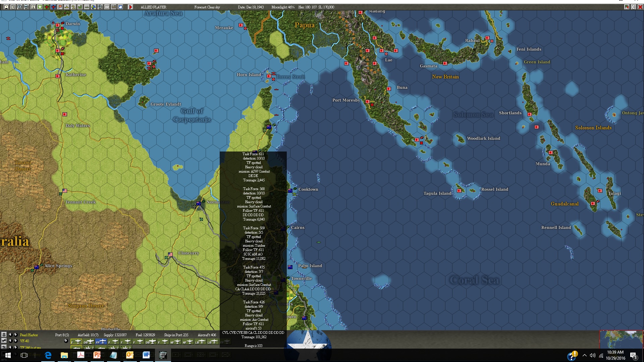644x362 pixels.
Task: Click the 'ALLIED PLAYER' label
Action: tap(153, 7)
